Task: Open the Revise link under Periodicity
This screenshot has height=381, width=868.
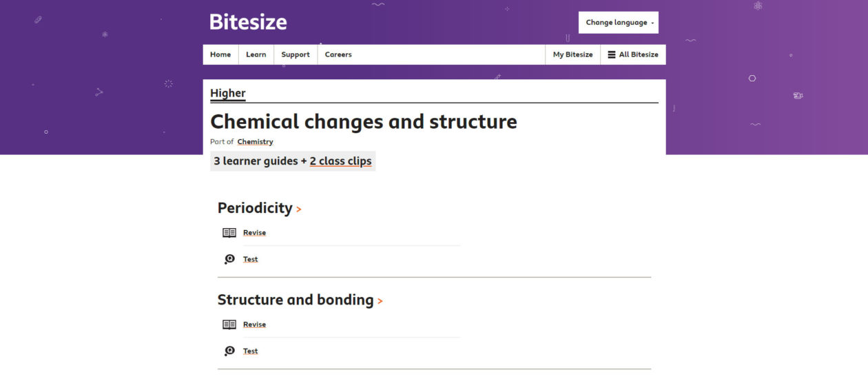Action: (x=254, y=233)
